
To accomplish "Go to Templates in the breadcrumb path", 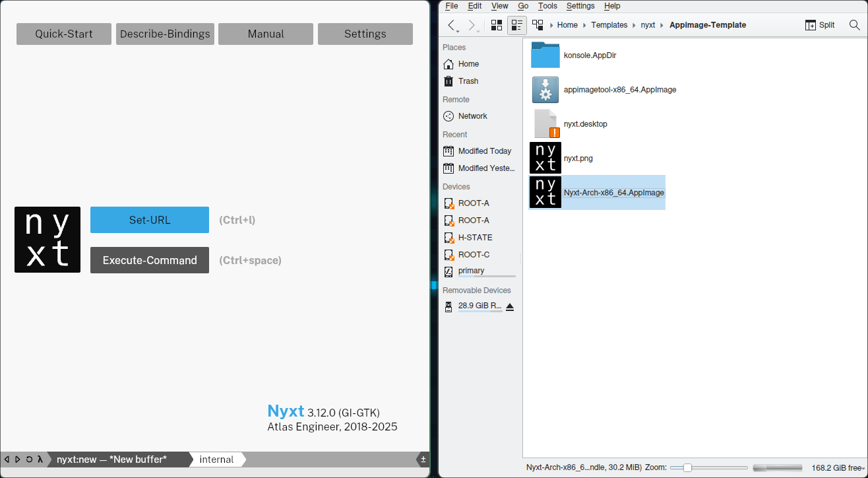I will (x=609, y=25).
